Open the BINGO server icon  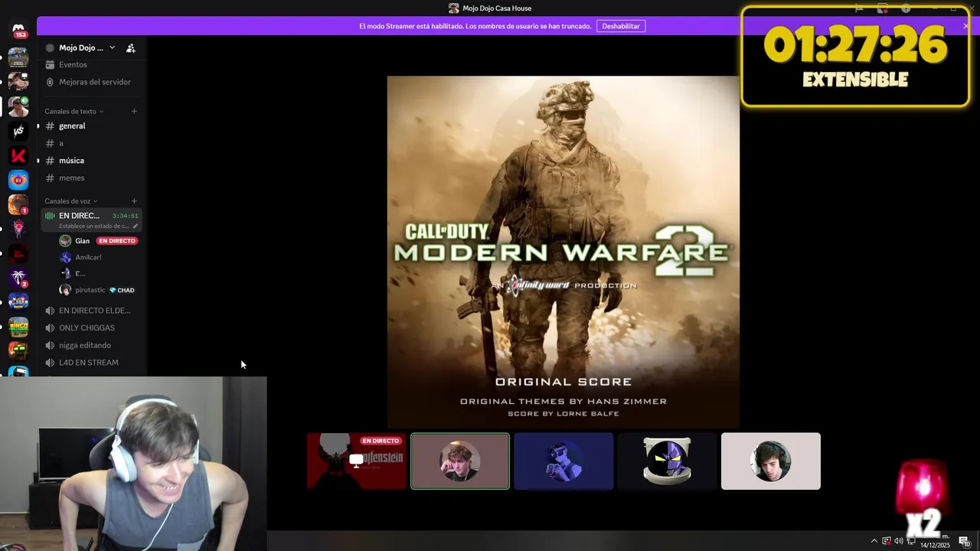tap(18, 327)
